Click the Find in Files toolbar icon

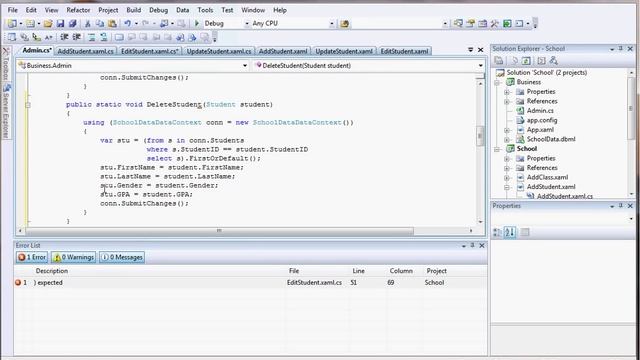pyautogui.click(x=344, y=24)
